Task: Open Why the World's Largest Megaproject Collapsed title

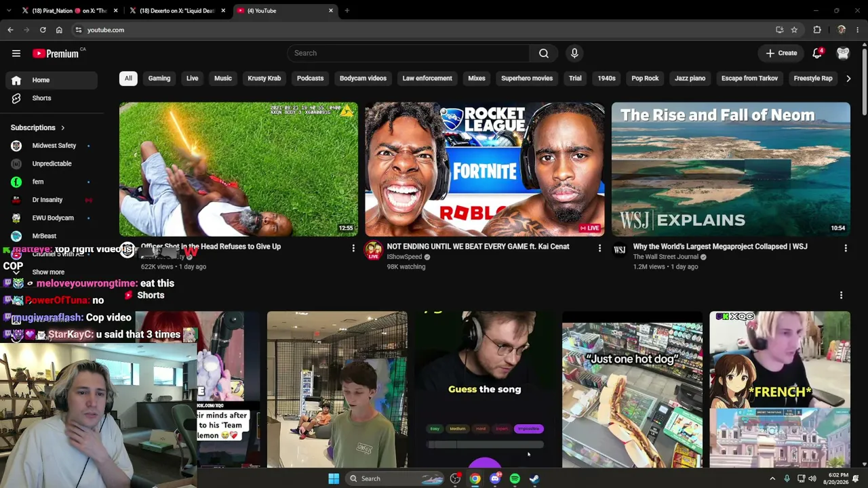Action: [x=720, y=247]
